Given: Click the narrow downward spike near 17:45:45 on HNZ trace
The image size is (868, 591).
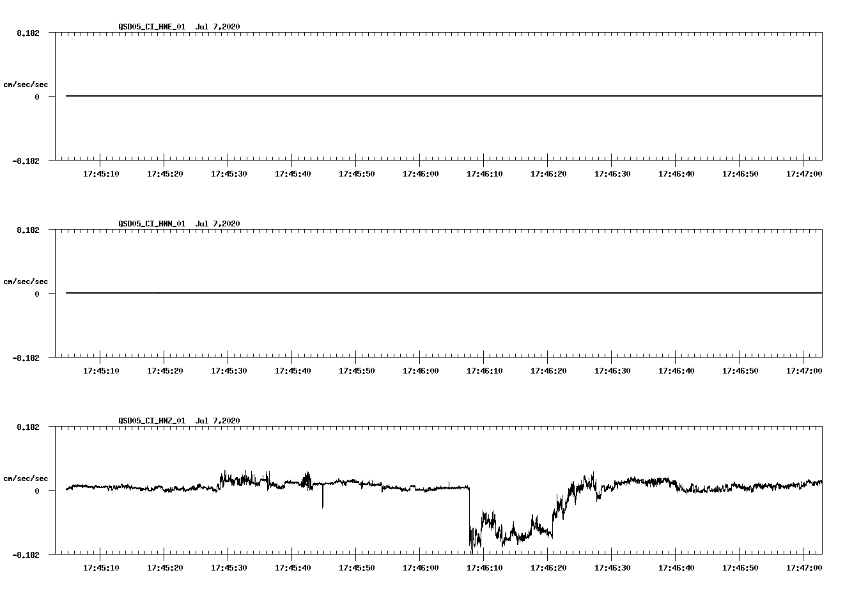Looking at the screenshot, I should 323,496.
